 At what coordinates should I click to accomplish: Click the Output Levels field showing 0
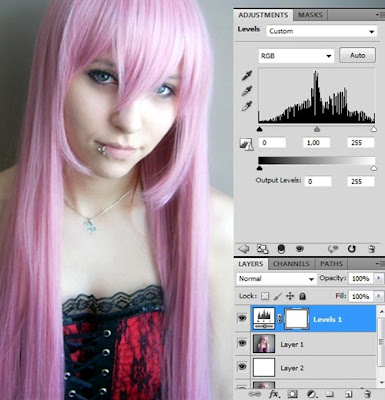click(x=318, y=181)
